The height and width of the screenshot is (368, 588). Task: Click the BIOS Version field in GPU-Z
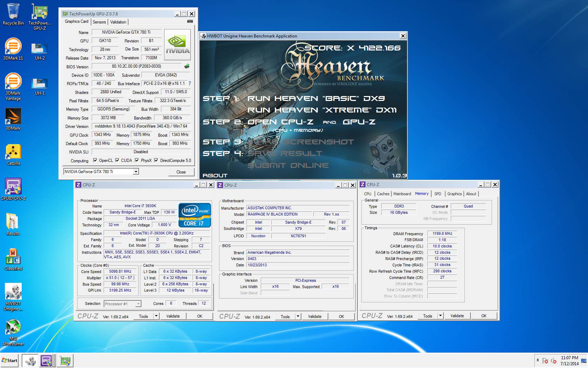[x=136, y=66]
